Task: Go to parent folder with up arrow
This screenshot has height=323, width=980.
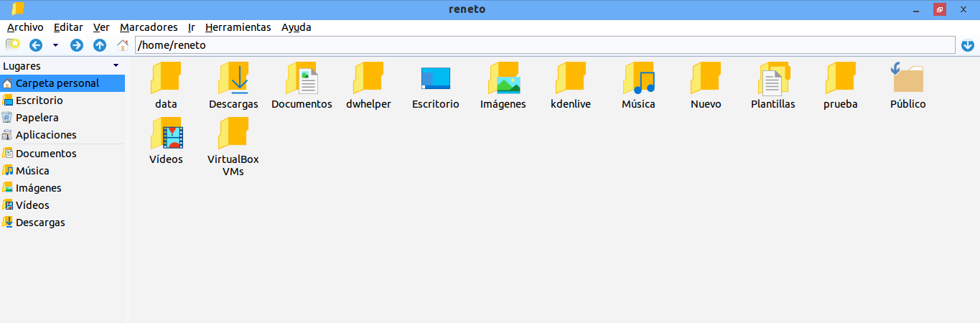Action: [x=100, y=45]
